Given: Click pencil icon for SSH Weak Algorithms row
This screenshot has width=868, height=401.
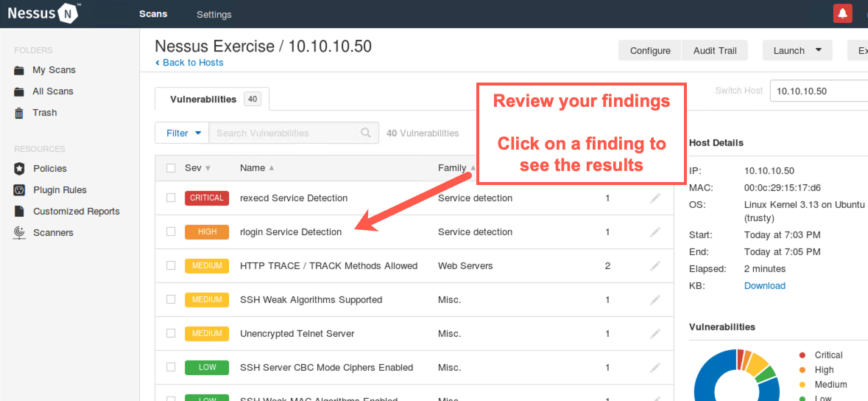Looking at the screenshot, I should pos(655,300).
